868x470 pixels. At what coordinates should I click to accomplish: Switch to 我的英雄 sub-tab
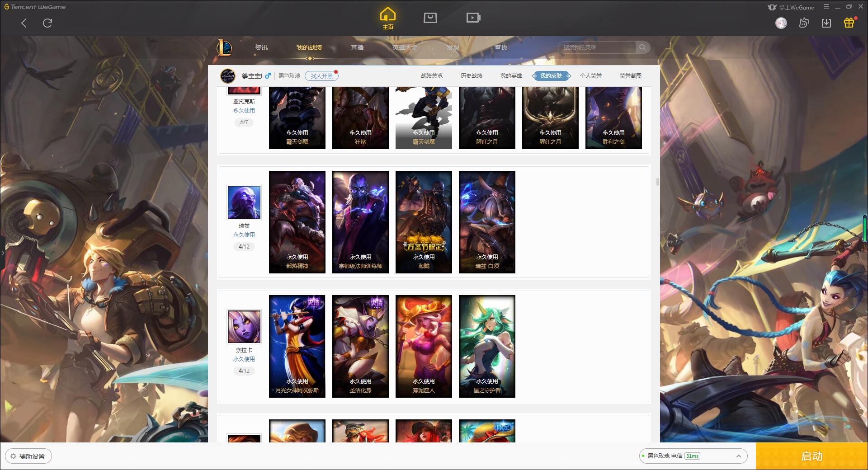511,76
